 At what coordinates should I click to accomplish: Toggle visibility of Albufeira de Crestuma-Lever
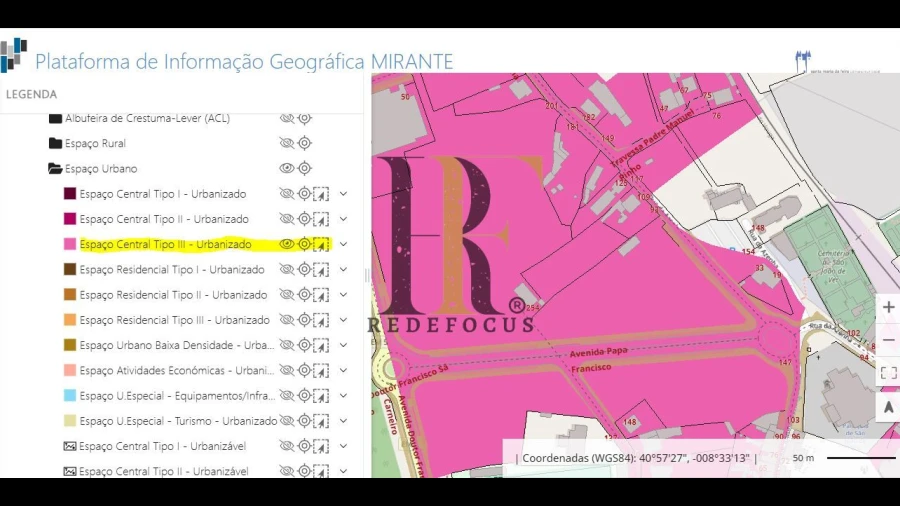click(287, 118)
